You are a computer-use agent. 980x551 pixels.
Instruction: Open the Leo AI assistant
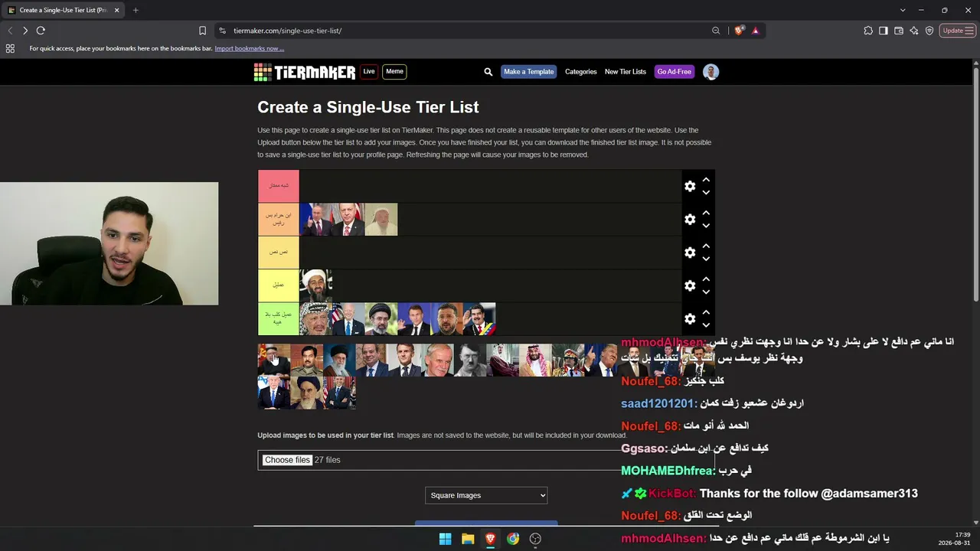point(914,31)
